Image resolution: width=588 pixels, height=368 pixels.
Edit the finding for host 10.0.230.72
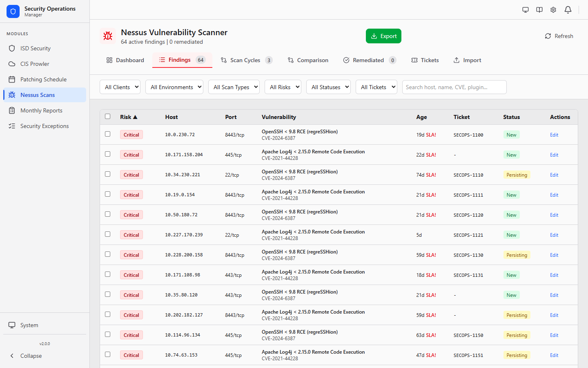(x=554, y=135)
